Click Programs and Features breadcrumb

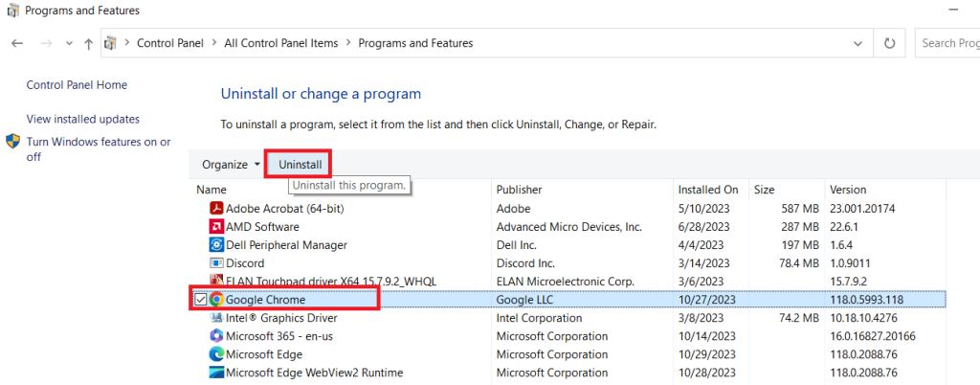(415, 43)
